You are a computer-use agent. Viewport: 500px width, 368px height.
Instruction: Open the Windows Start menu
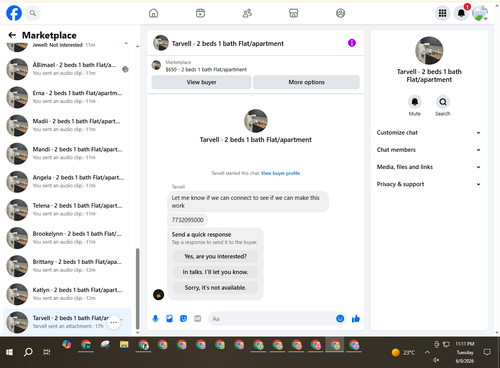tap(10, 352)
